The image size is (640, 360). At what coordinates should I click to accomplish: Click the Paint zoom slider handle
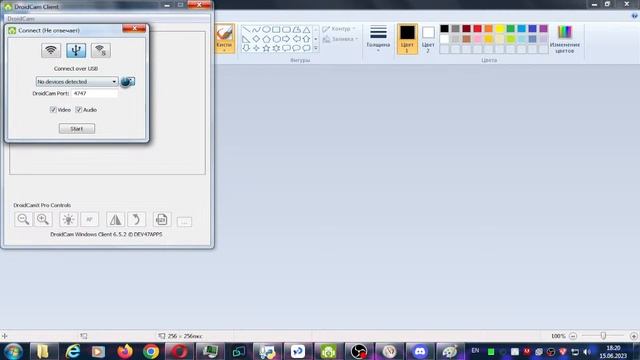603,336
